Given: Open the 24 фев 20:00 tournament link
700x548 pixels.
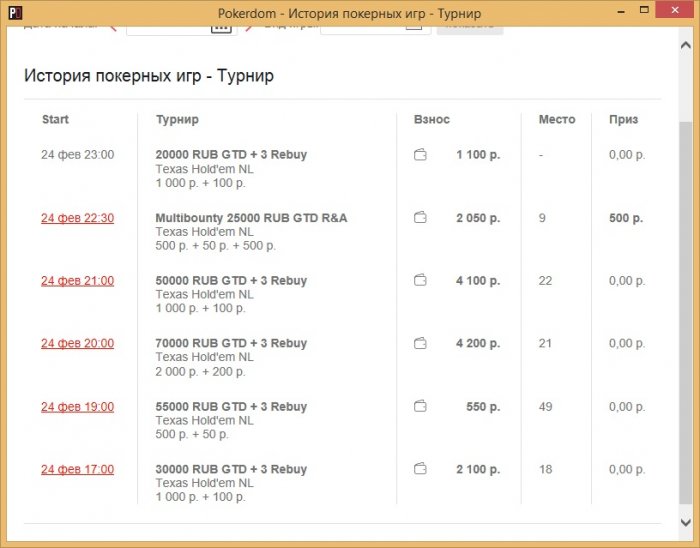Looking at the screenshot, I should 78,343.
